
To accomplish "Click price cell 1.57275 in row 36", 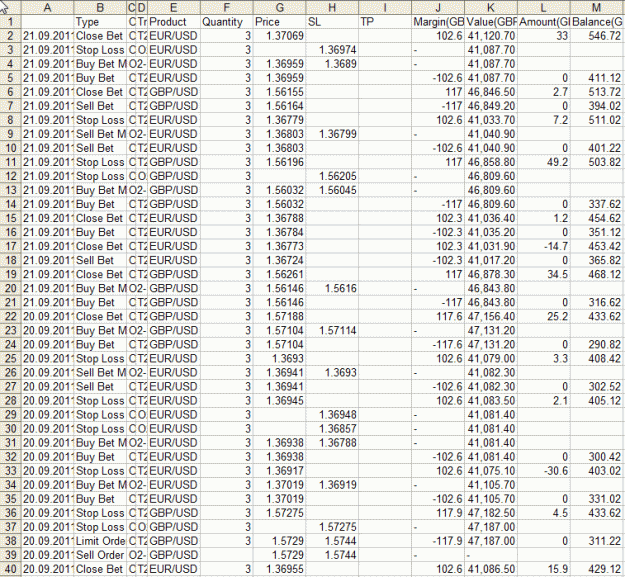I will click(x=280, y=513).
